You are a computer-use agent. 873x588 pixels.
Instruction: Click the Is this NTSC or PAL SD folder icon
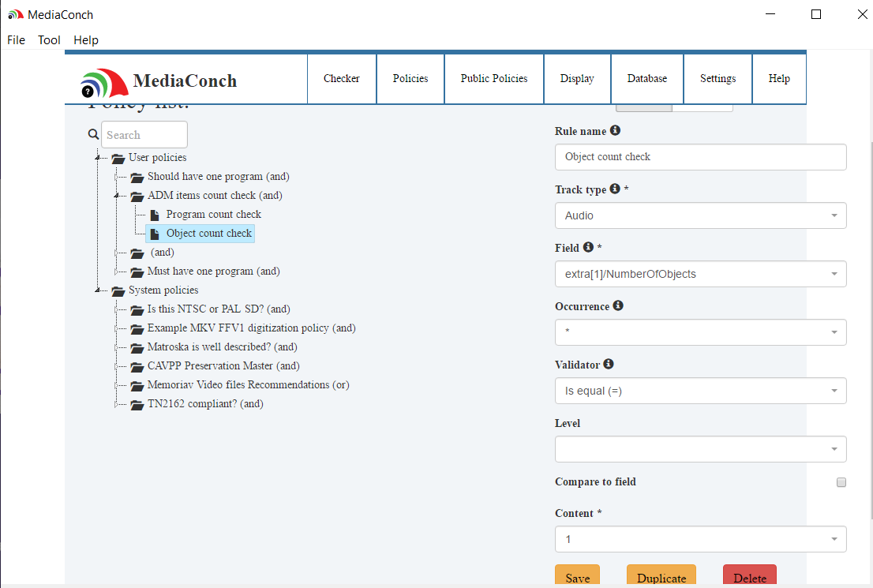137,310
